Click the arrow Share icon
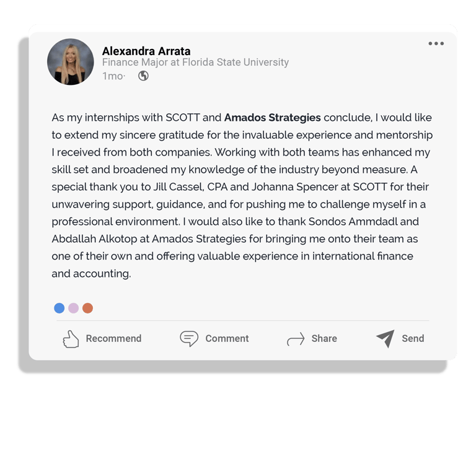This screenshot has width=476, height=451. pyautogui.click(x=296, y=339)
